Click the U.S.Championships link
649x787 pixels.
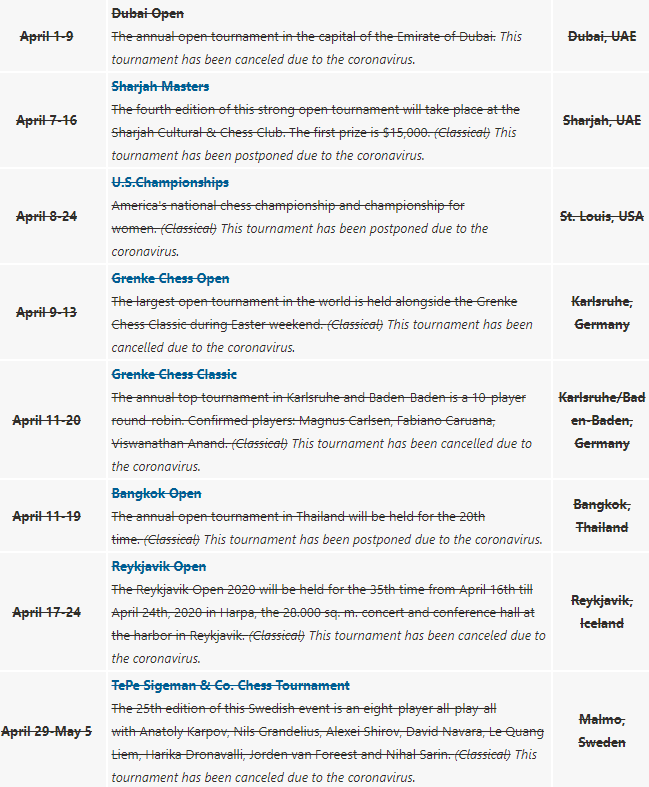[x=170, y=183]
